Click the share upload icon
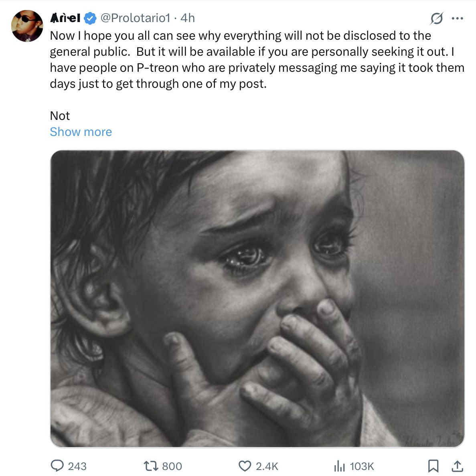This screenshot has width=476, height=476. pyautogui.click(x=457, y=466)
